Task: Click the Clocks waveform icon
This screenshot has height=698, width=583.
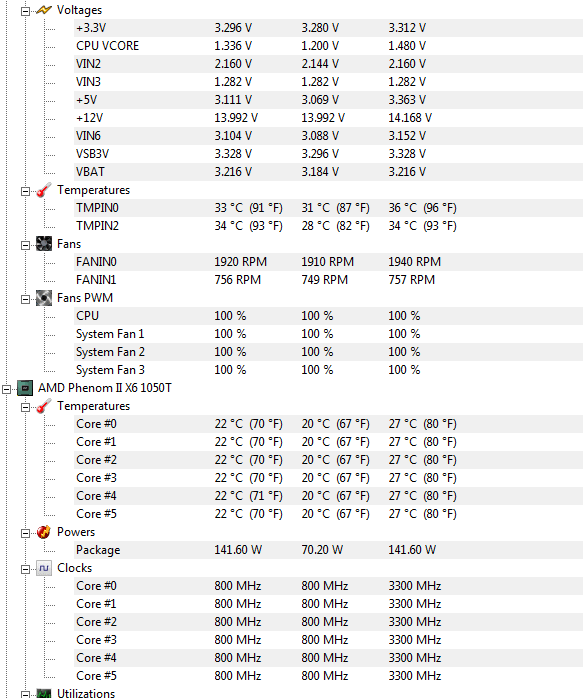Action: [x=44, y=568]
